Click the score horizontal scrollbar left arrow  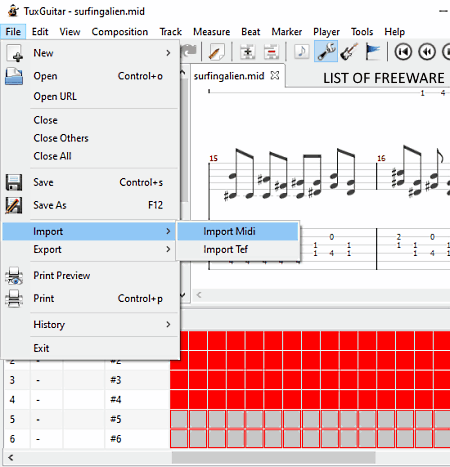[x=199, y=295]
